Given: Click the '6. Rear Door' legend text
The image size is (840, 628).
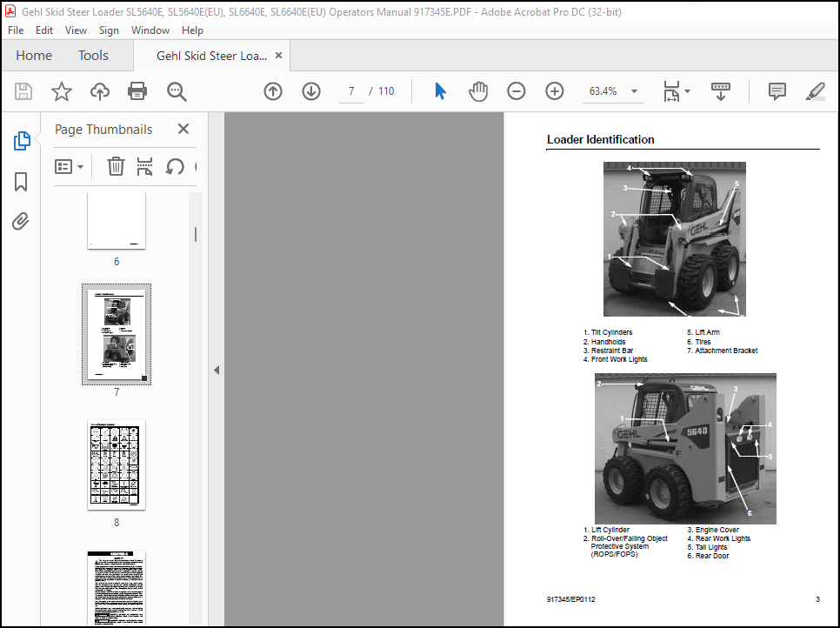Looking at the screenshot, I should [x=708, y=556].
